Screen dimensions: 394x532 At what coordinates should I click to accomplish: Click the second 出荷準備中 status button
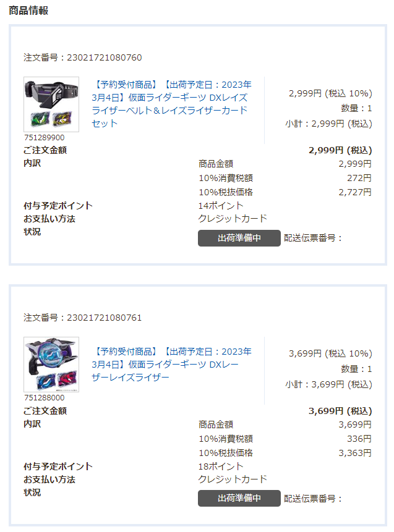pyautogui.click(x=239, y=497)
